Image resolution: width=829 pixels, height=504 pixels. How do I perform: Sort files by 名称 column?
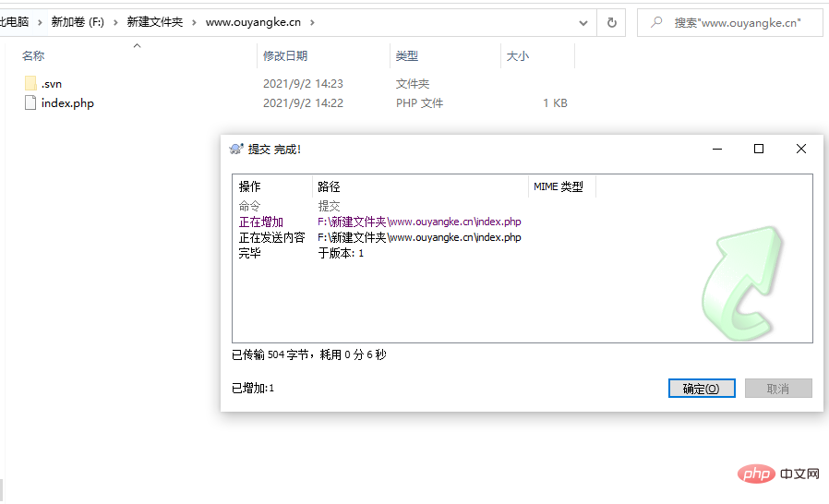tap(33, 55)
